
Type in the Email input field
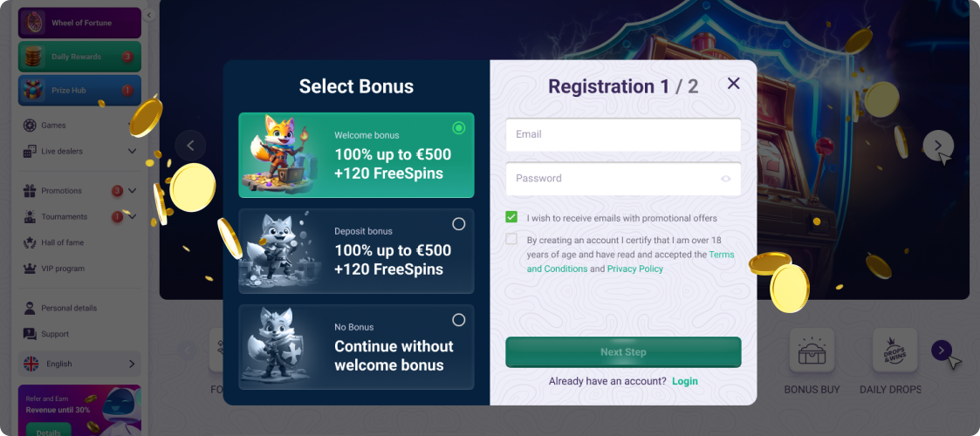622,134
